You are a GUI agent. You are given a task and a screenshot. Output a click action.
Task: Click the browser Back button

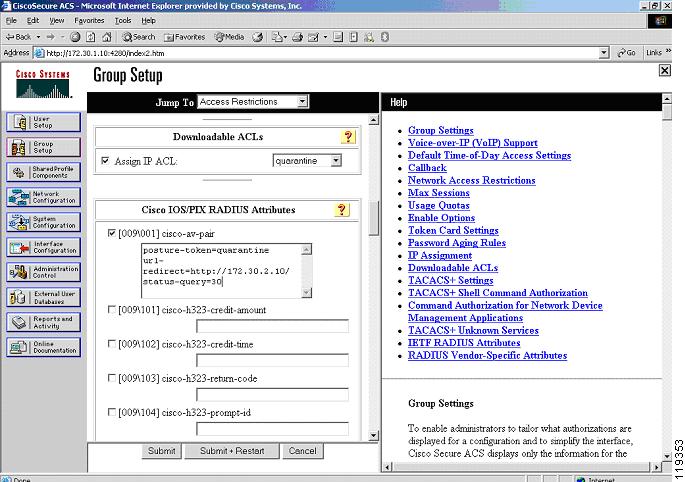tap(18, 37)
